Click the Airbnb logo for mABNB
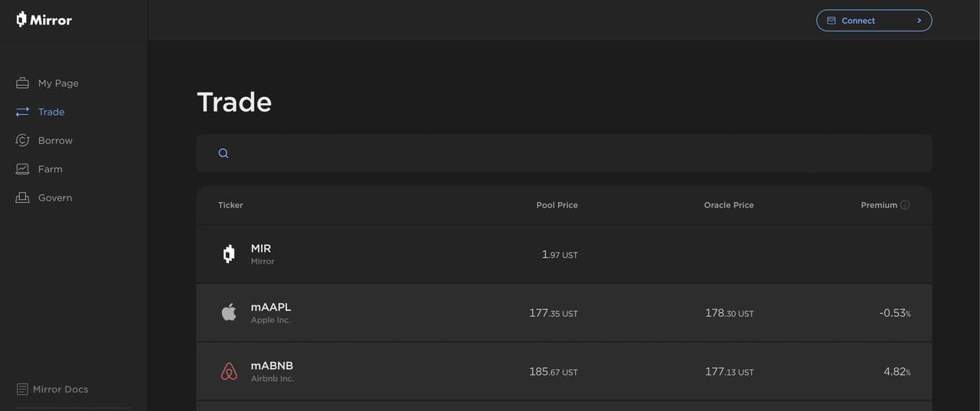980x411 pixels. (x=228, y=371)
